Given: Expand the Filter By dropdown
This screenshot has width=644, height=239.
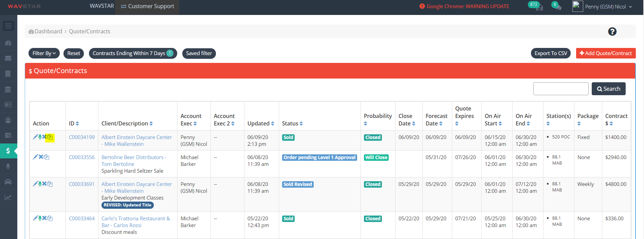Looking at the screenshot, I should pos(44,53).
